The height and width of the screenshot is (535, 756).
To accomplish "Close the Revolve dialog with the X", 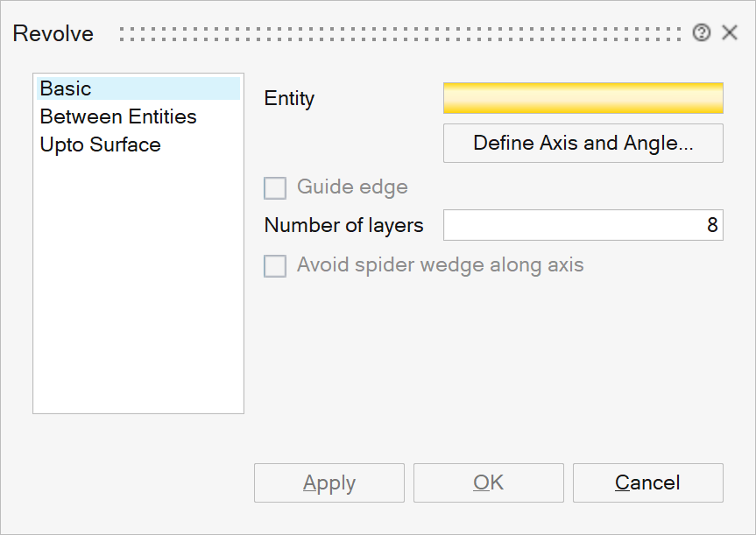I will point(729,33).
